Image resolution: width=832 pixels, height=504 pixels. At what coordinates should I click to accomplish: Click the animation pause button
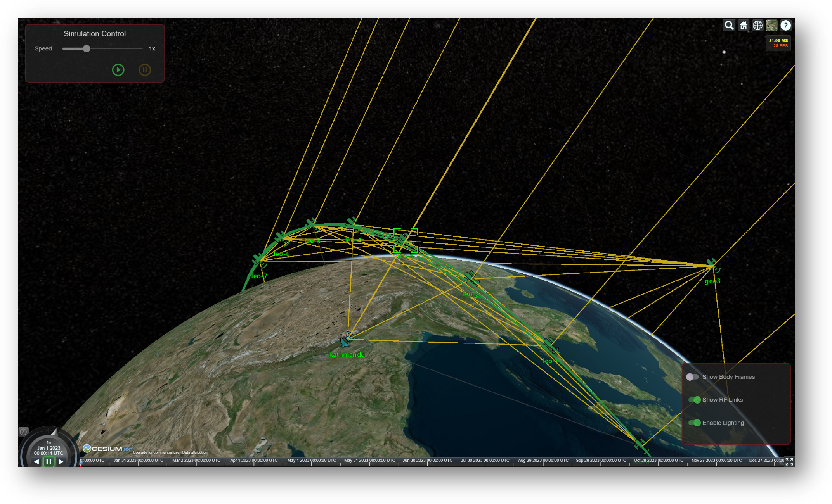(x=49, y=461)
